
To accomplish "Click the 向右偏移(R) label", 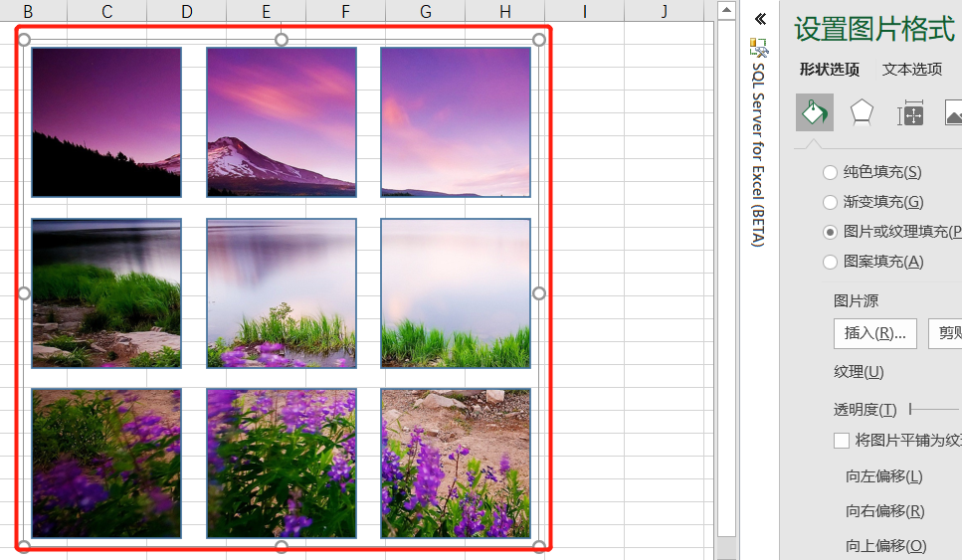I will (884, 511).
